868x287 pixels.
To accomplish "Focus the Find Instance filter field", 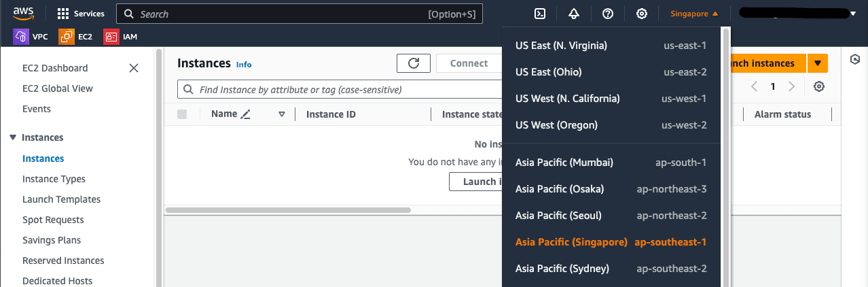I will (340, 90).
